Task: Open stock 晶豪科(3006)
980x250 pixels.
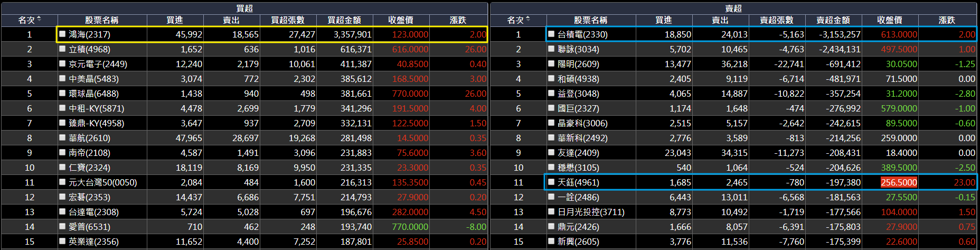Action: pyautogui.click(x=582, y=123)
